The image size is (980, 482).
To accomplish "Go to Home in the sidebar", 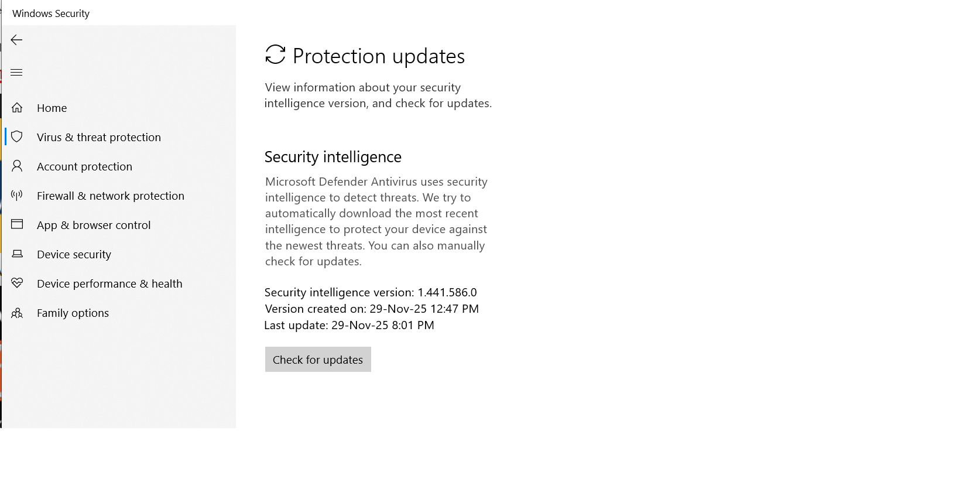I will [52, 108].
